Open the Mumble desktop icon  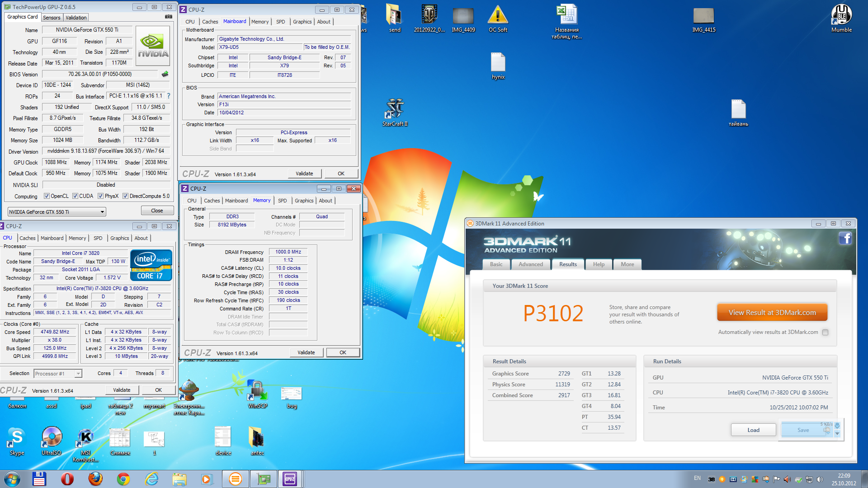click(841, 19)
